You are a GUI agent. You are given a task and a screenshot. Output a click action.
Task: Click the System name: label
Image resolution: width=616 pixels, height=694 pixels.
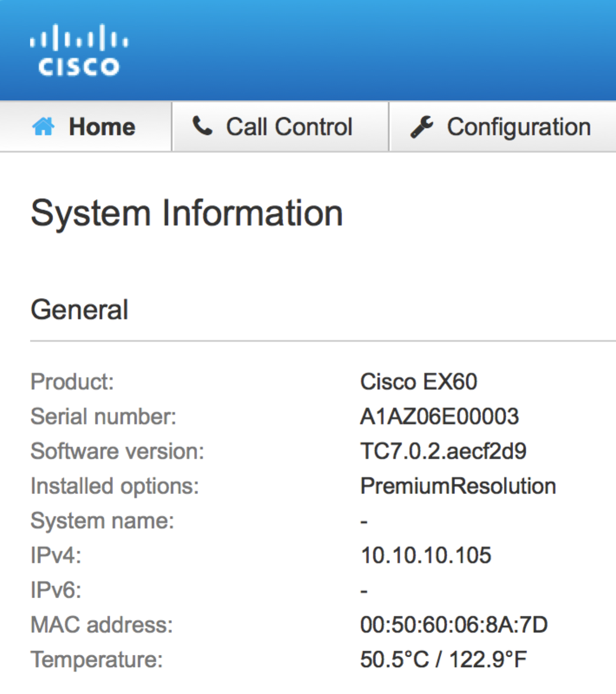[x=102, y=521]
